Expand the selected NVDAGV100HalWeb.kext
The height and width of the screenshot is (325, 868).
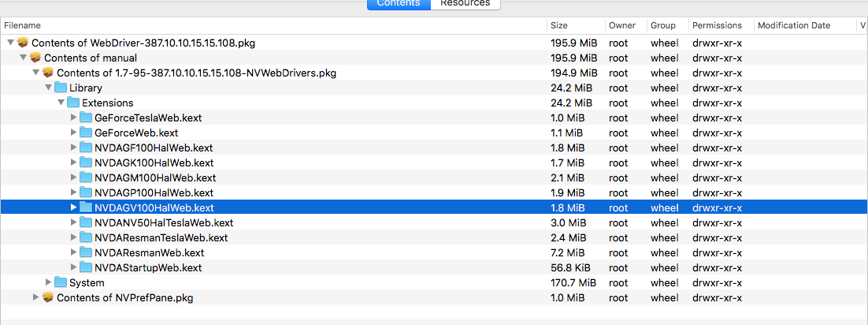click(x=73, y=207)
